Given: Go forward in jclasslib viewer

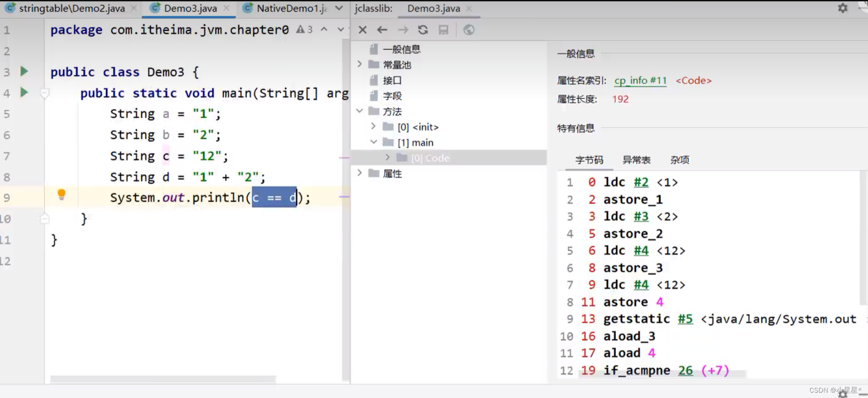Looking at the screenshot, I should coord(403,30).
